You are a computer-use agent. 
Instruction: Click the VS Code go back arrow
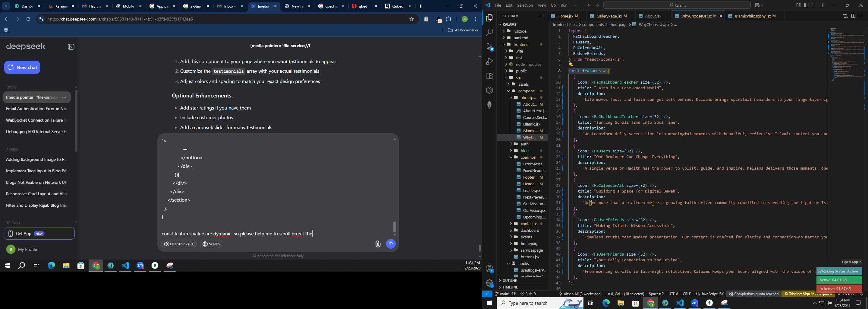click(589, 5)
